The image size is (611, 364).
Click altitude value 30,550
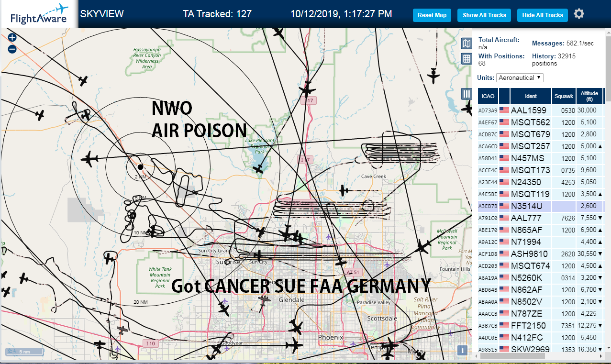(586, 254)
